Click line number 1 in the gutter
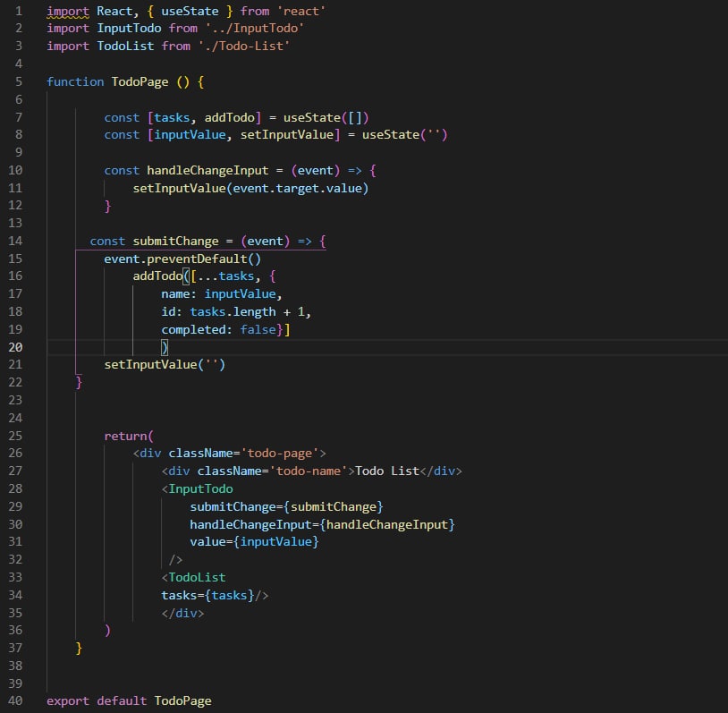 tap(19, 11)
